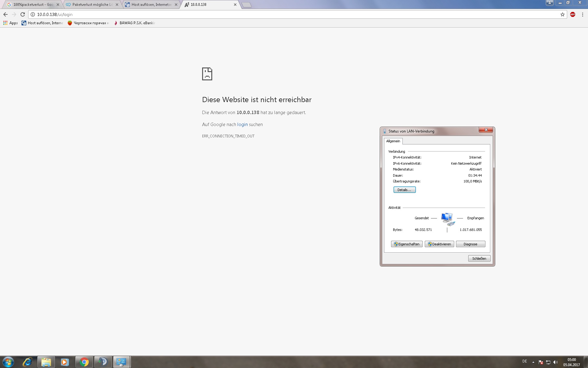Click the browser reload button
Image resolution: width=588 pixels, height=368 pixels.
pyautogui.click(x=23, y=14)
